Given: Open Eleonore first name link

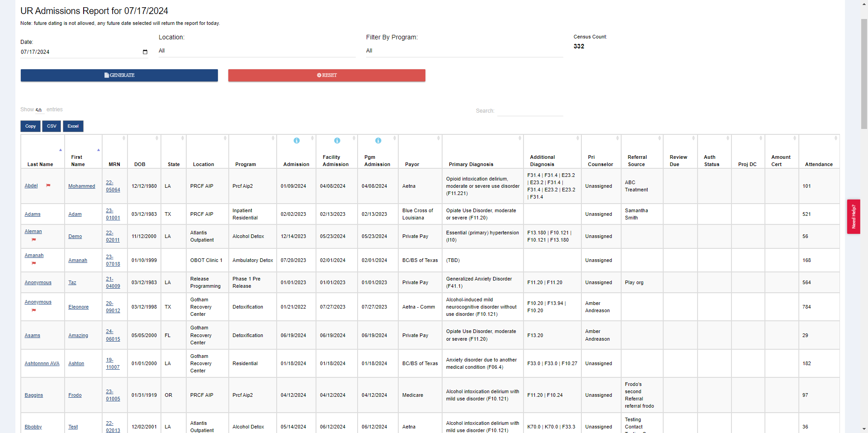Looking at the screenshot, I should 78,307.
